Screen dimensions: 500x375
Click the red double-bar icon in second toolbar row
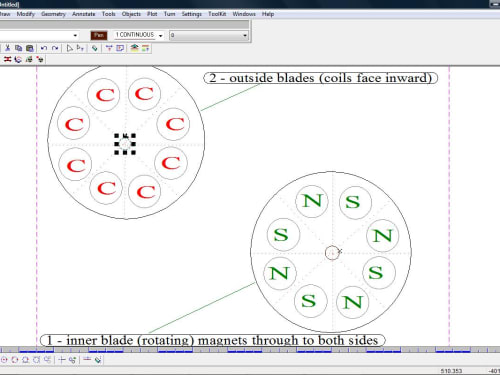(7, 59)
